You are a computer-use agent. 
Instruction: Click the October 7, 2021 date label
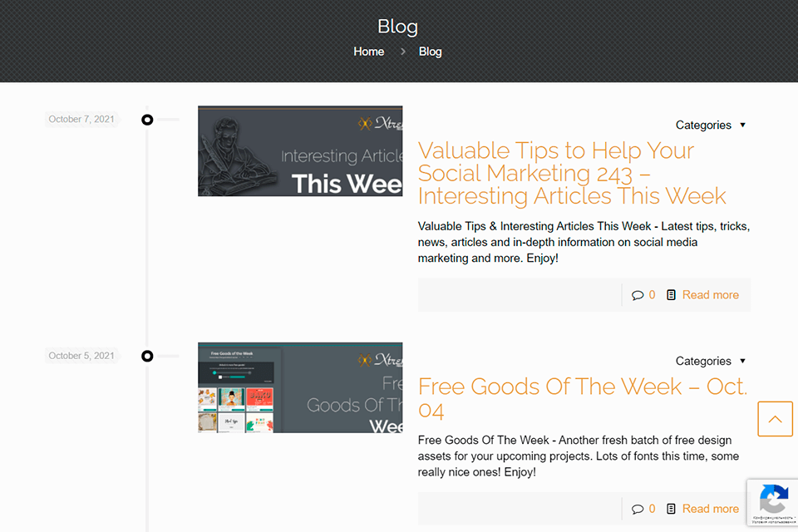81,120
